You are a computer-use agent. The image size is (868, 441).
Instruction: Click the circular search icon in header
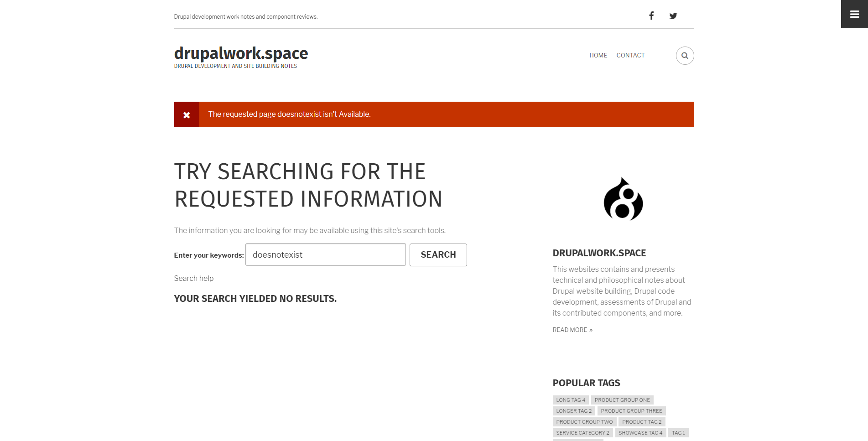[685, 56]
